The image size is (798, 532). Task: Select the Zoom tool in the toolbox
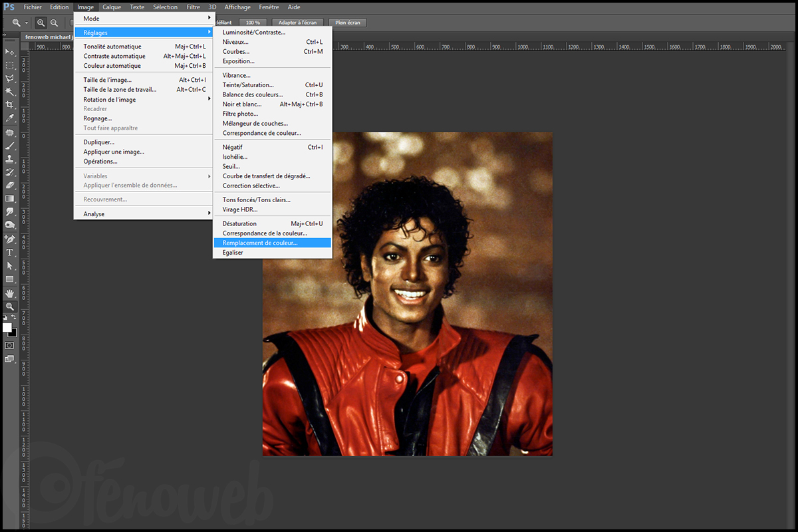tap(10, 307)
